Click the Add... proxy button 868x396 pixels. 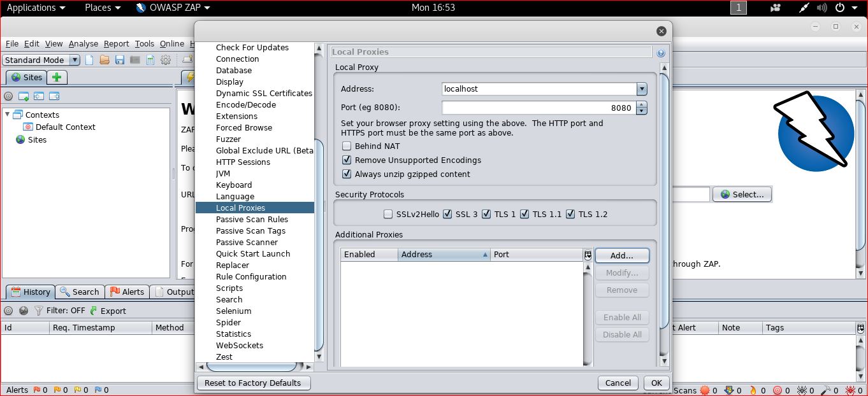coord(622,255)
